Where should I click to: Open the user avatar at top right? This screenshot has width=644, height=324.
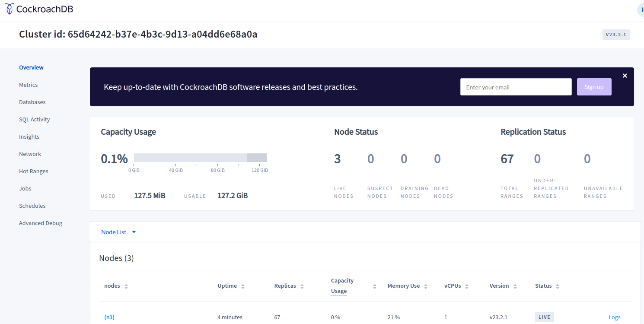tap(641, 10)
